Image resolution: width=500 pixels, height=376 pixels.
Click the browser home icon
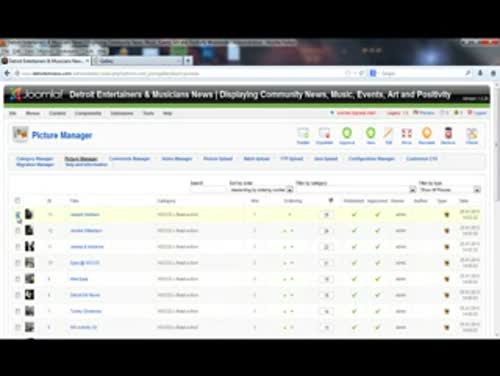[x=493, y=73]
